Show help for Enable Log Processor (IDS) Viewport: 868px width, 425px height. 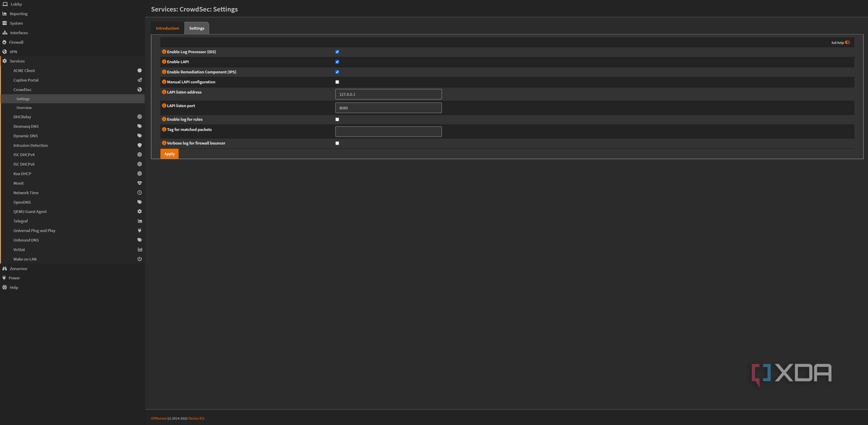pos(164,52)
